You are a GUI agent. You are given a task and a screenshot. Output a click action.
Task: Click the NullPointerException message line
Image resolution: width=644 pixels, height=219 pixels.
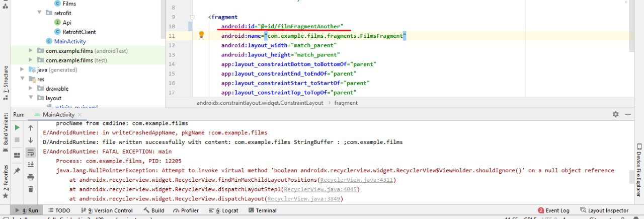[x=335, y=171]
